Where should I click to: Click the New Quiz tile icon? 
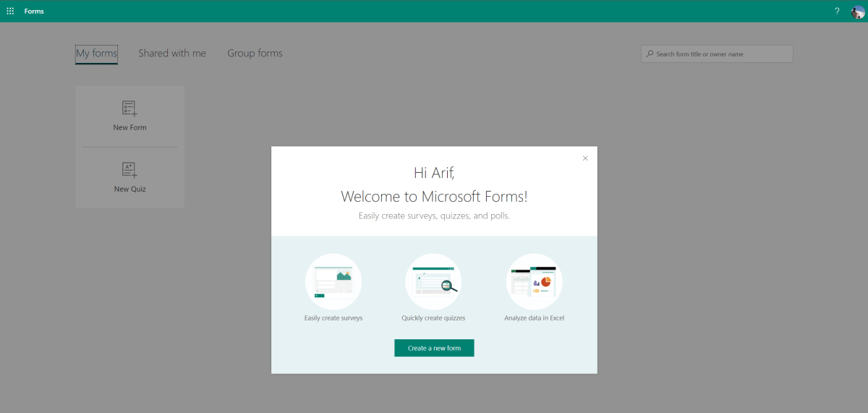(129, 170)
